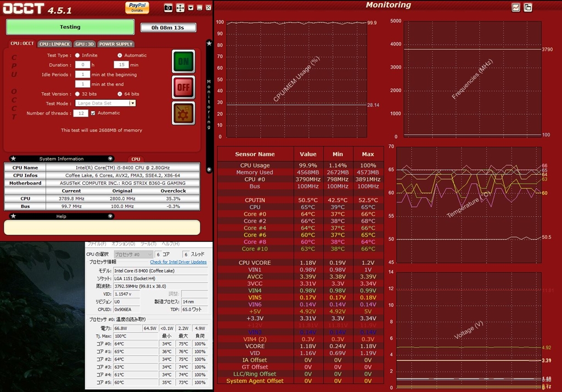This screenshot has height=392, width=562.
Task: Click the move window arrows icon
Action: pos(180,8)
